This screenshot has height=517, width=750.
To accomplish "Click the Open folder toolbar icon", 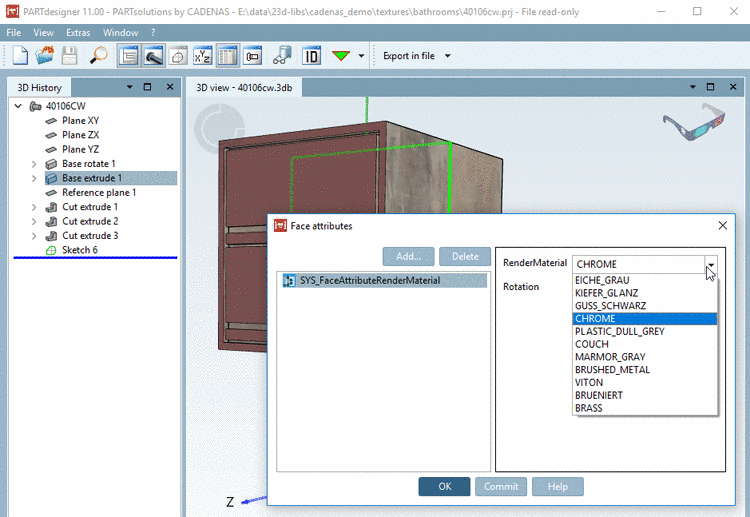I will click(x=45, y=56).
